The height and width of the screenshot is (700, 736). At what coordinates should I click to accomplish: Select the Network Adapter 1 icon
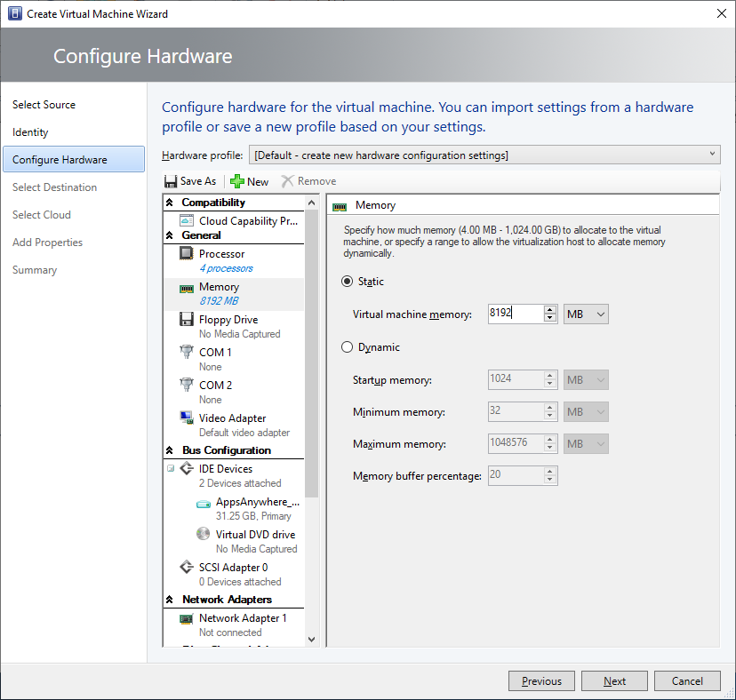coord(187,618)
